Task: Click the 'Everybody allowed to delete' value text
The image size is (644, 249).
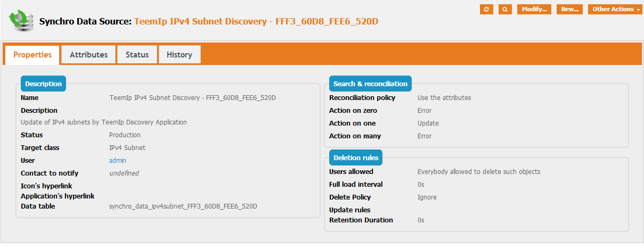Action: [x=478, y=171]
